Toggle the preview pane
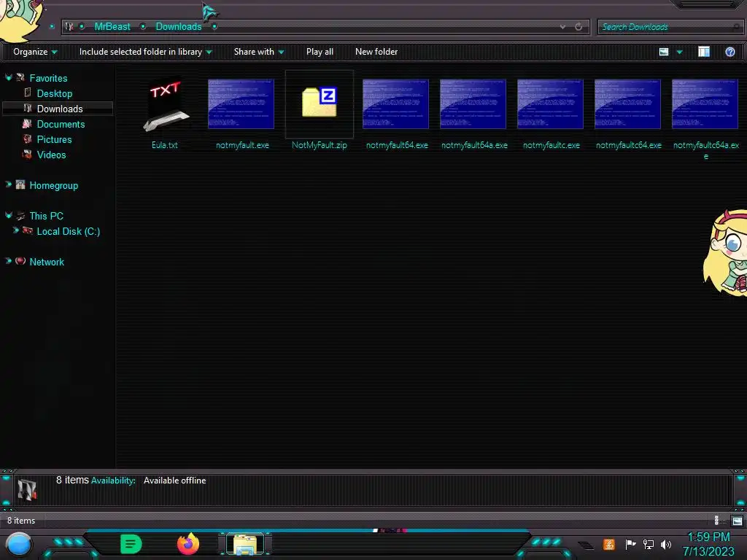 (704, 52)
